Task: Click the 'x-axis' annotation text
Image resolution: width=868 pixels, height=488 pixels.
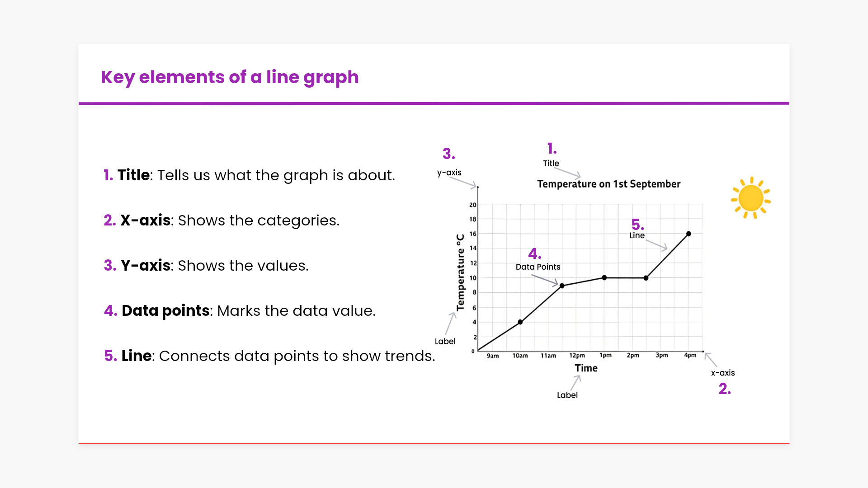Action: pos(723,373)
